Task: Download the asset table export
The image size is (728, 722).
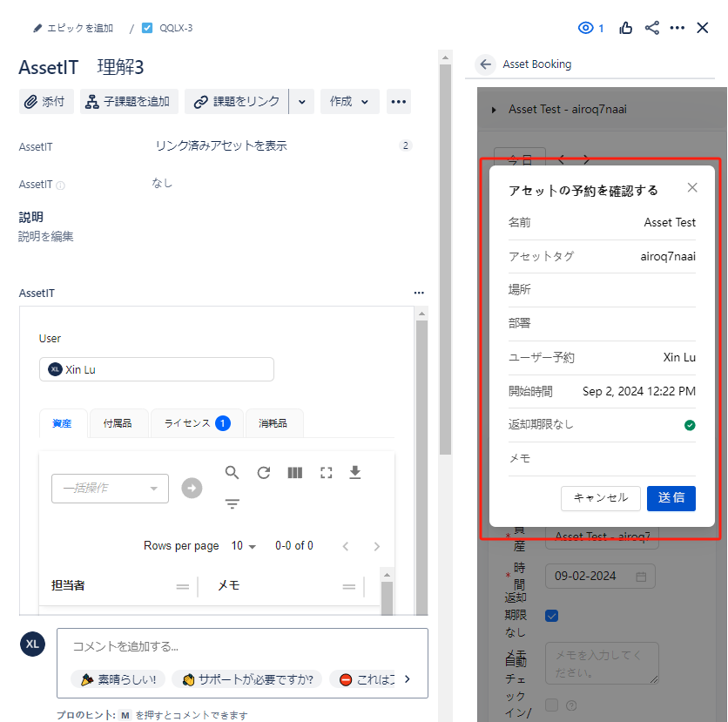Action: tap(354, 473)
